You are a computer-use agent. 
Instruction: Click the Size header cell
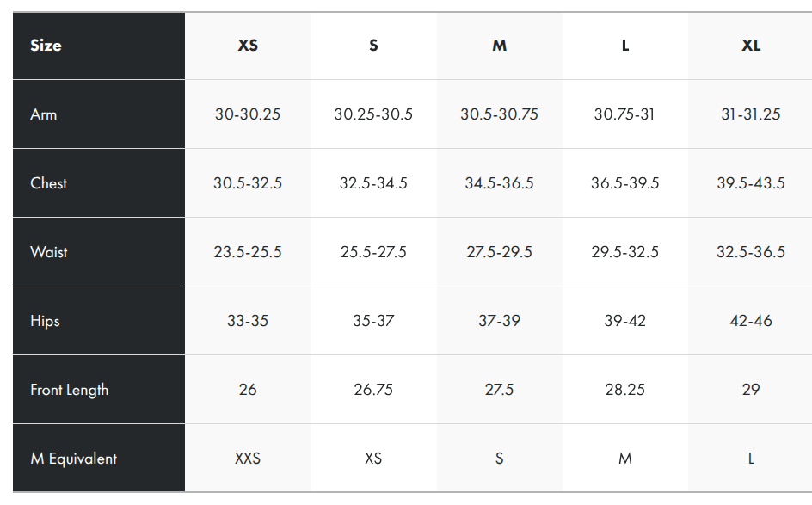[46, 46]
